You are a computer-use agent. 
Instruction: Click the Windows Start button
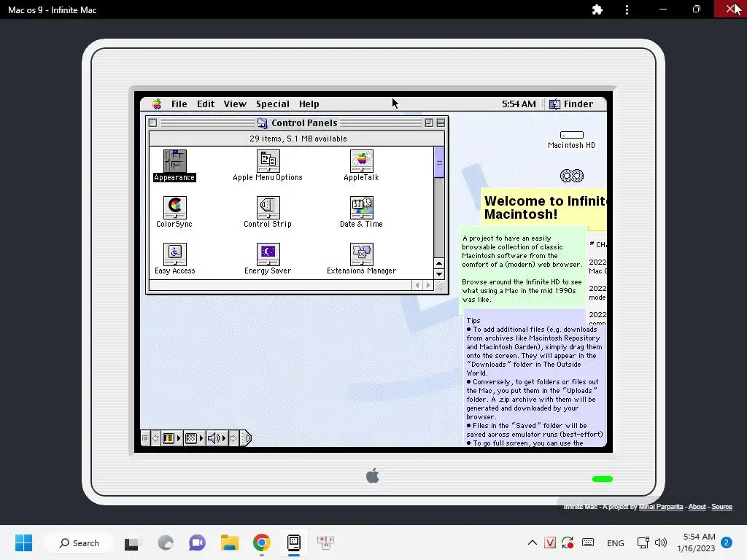coord(23,542)
